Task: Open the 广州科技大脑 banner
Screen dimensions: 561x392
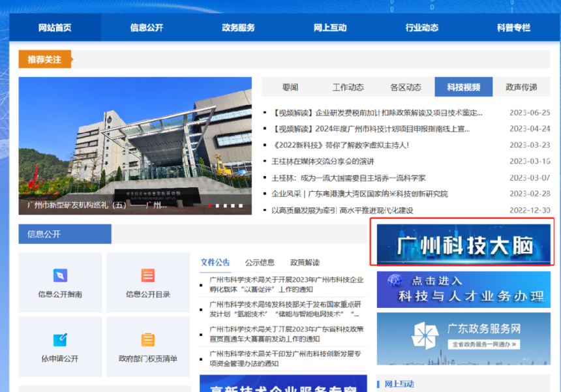Action: [x=464, y=245]
